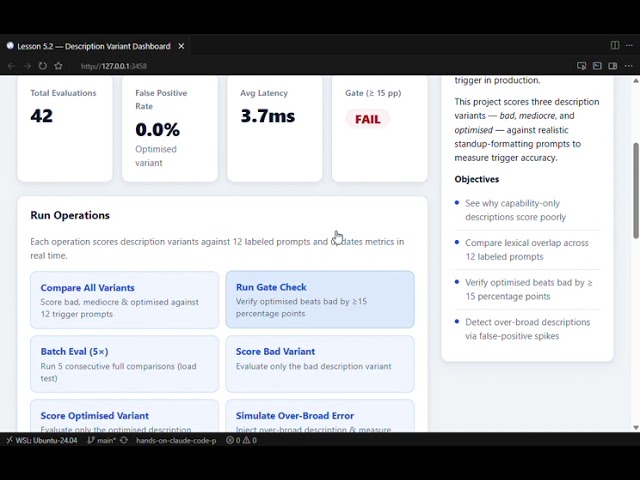The image size is (640, 480).
Task: Select the Lesson 5.2 Dashboard tab
Action: click(94, 46)
